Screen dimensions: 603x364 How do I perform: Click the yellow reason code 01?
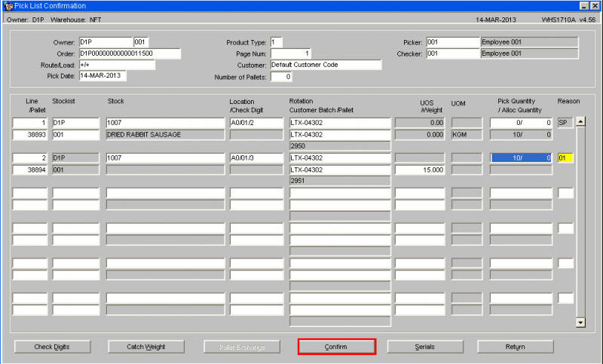pyautogui.click(x=565, y=158)
